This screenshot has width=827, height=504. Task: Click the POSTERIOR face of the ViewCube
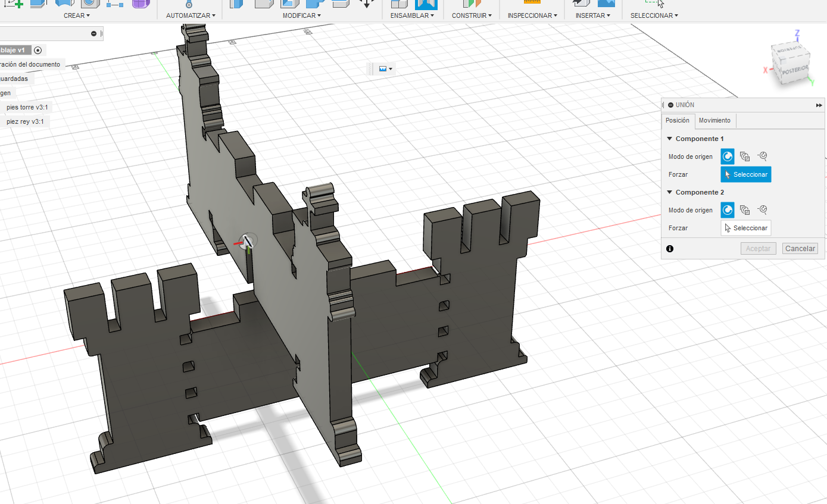[795, 71]
